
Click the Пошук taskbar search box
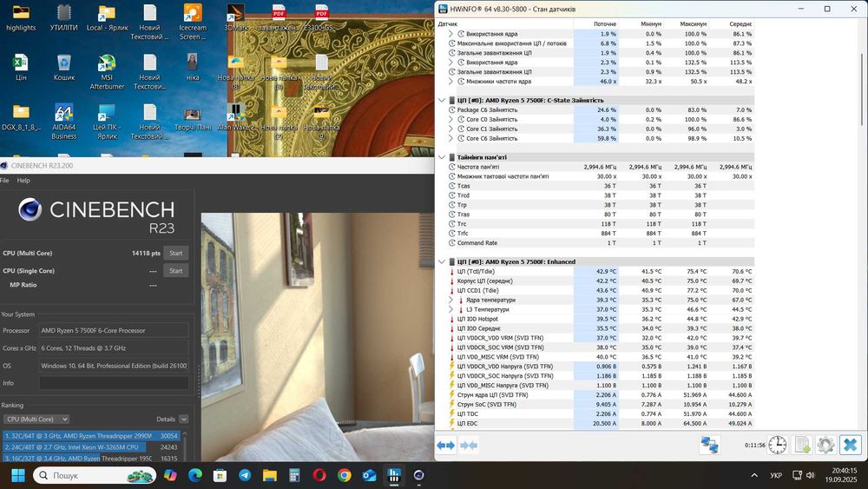pyautogui.click(x=95, y=475)
